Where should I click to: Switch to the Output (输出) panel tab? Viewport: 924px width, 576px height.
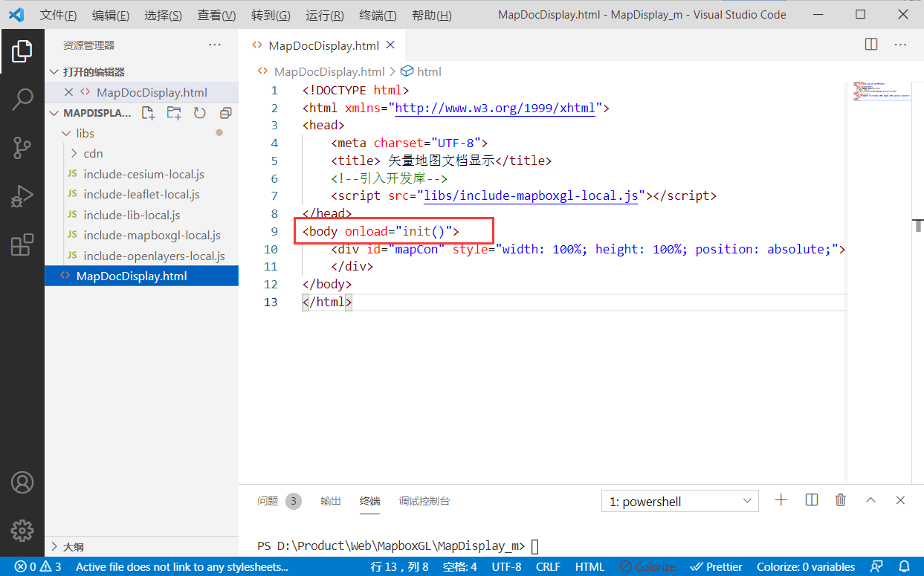(x=331, y=501)
